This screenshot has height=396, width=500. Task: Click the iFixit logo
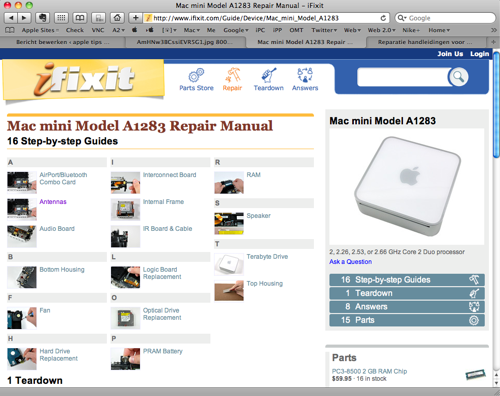pyautogui.click(x=83, y=79)
